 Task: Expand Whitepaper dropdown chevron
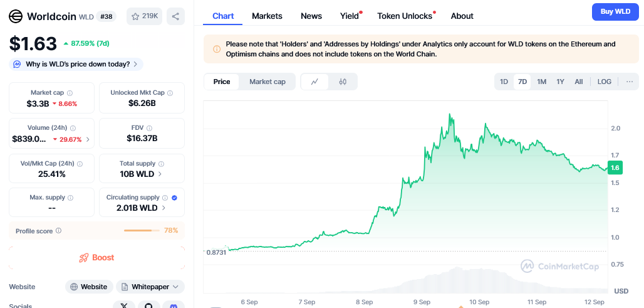tap(176, 287)
